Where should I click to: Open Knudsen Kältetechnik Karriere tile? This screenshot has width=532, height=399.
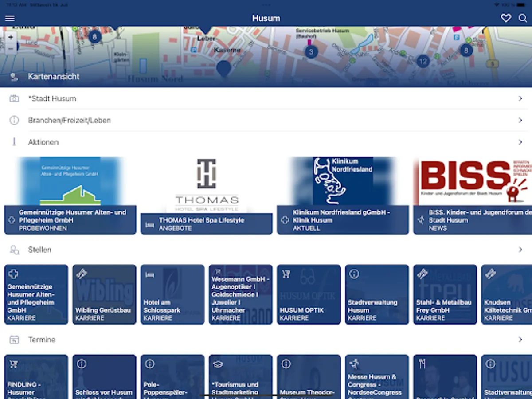507,294
